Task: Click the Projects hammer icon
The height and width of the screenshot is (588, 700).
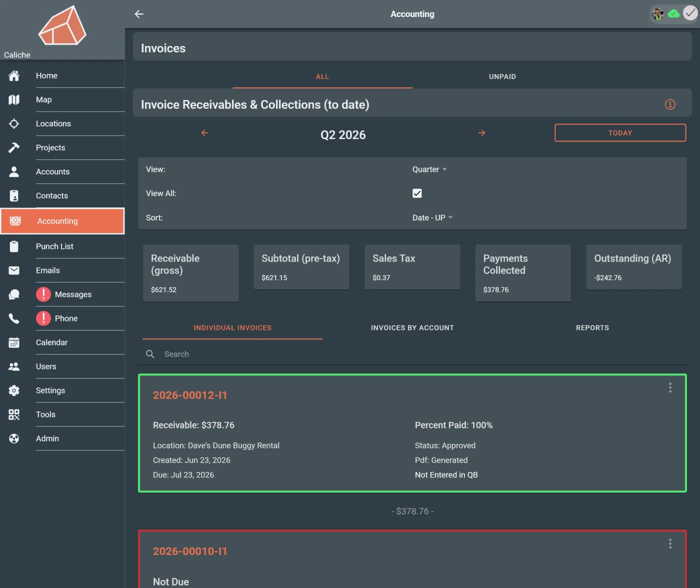Action: (14, 147)
